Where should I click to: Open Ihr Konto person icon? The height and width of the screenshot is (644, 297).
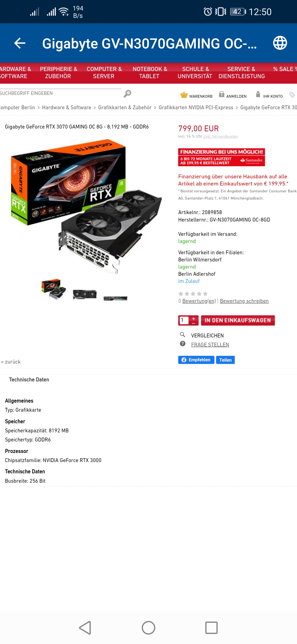[258, 94]
